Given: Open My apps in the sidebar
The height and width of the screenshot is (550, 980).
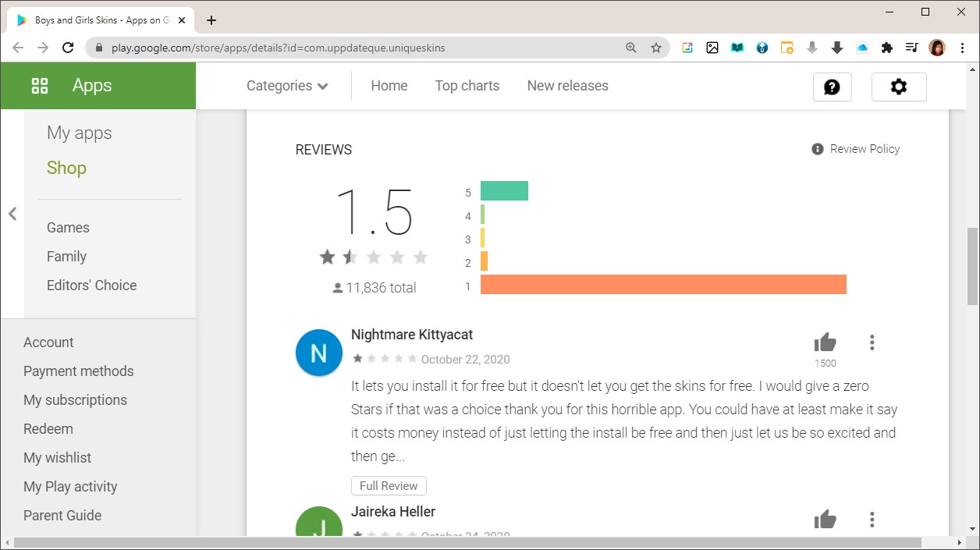Looking at the screenshot, I should point(80,133).
